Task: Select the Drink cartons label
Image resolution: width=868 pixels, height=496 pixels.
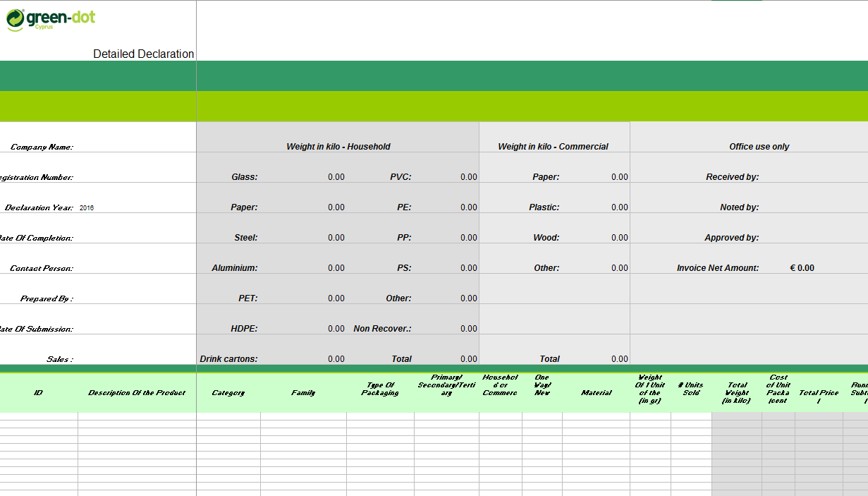Action: [x=229, y=359]
